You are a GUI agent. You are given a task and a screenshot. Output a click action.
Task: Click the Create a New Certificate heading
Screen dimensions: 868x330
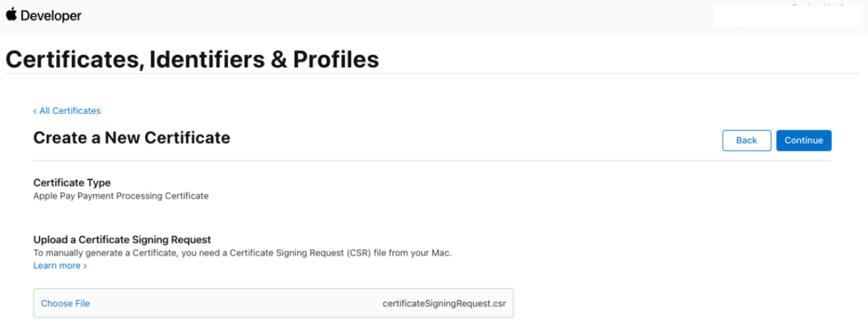pos(132,138)
